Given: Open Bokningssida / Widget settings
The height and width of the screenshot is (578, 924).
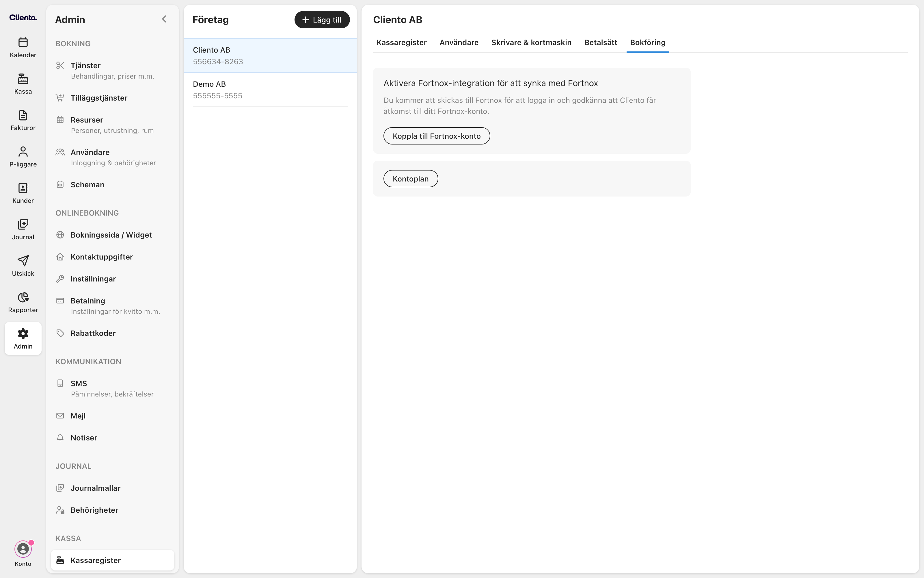Looking at the screenshot, I should (112, 235).
